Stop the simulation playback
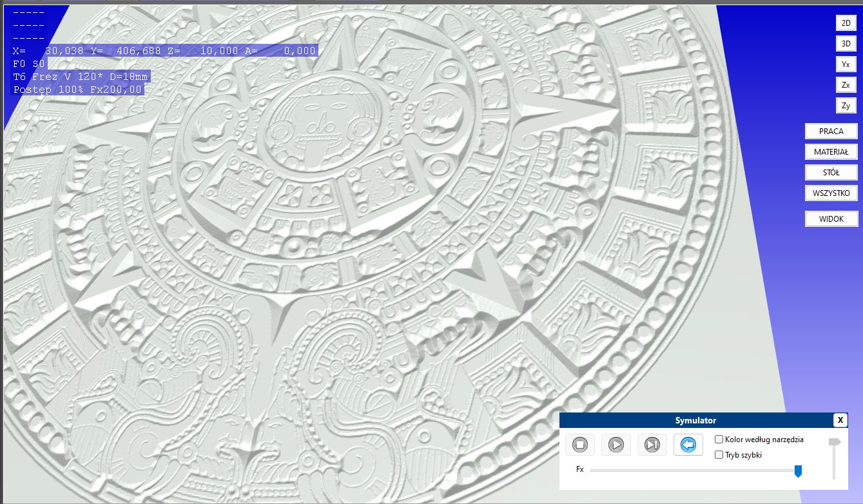 pos(580,445)
